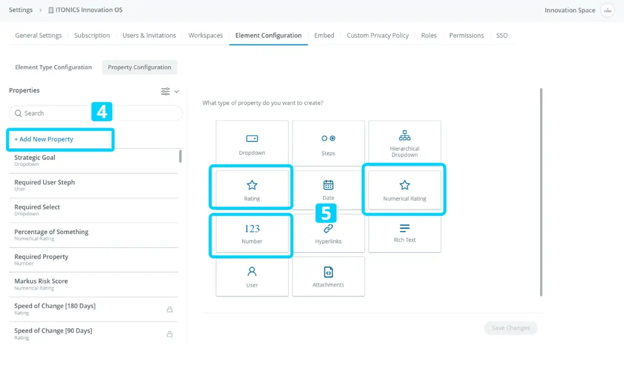The width and height of the screenshot is (624, 368).
Task: Select the Rating star property type
Action: 252,188
